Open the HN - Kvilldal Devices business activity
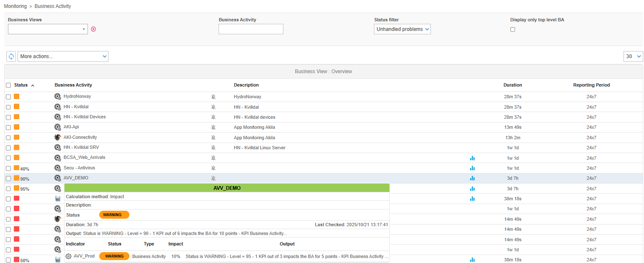644x263 pixels. tap(85, 117)
